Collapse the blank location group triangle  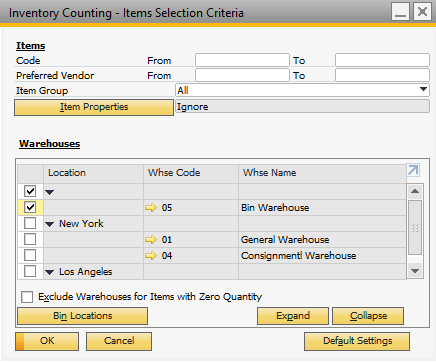tap(49, 192)
